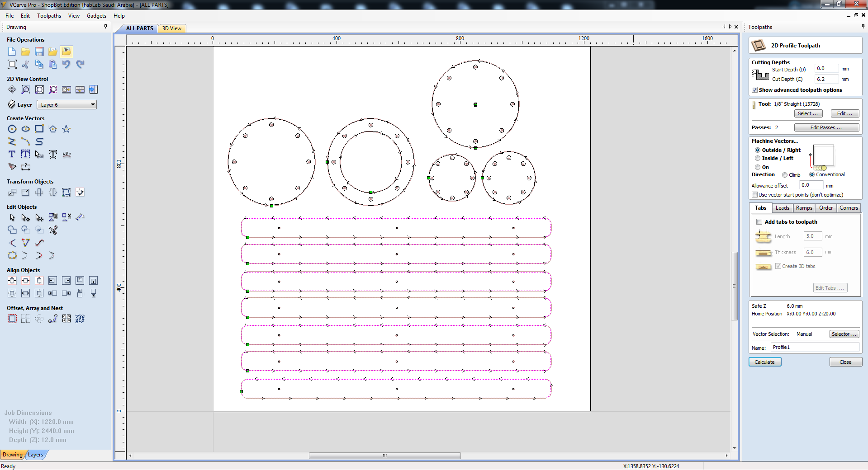Undo the last action

pyautogui.click(x=66, y=64)
